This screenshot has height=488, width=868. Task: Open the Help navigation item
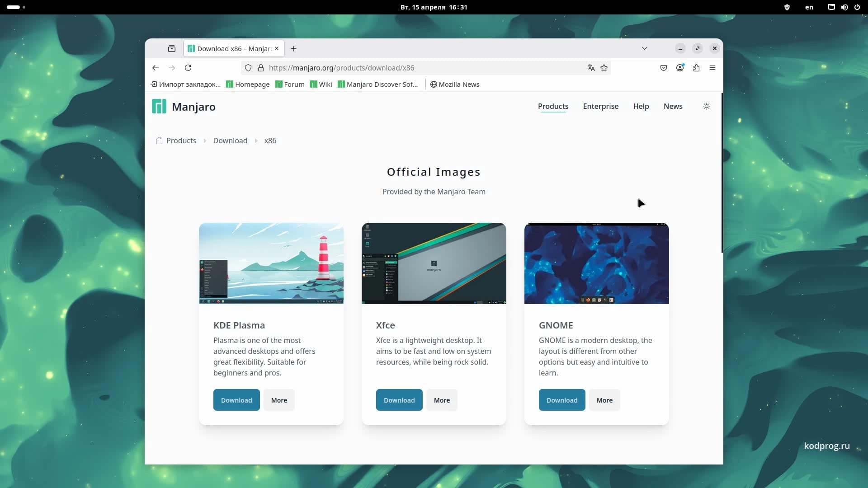point(641,106)
